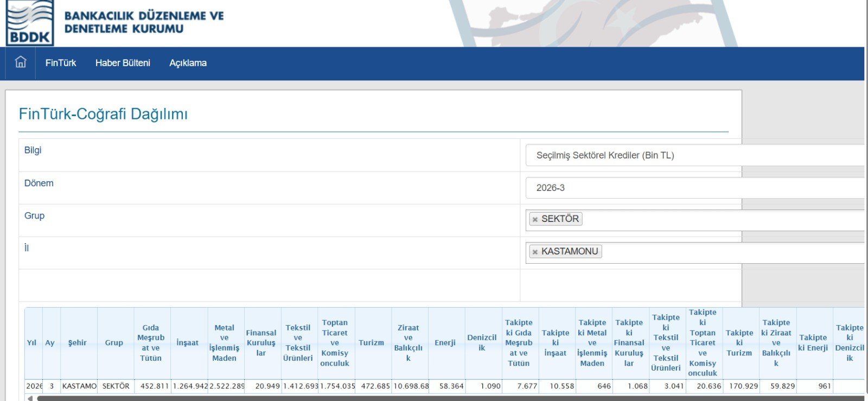Click the Takipteki Denizcilik column header
Screen dimensions: 868x401
pos(849,343)
